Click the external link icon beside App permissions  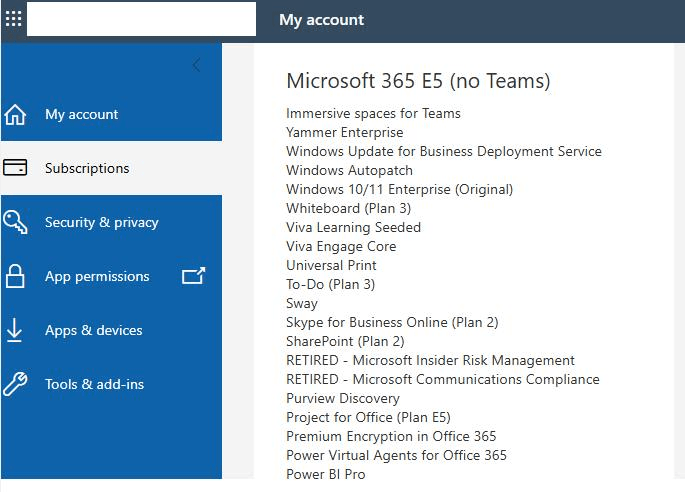[193, 276]
